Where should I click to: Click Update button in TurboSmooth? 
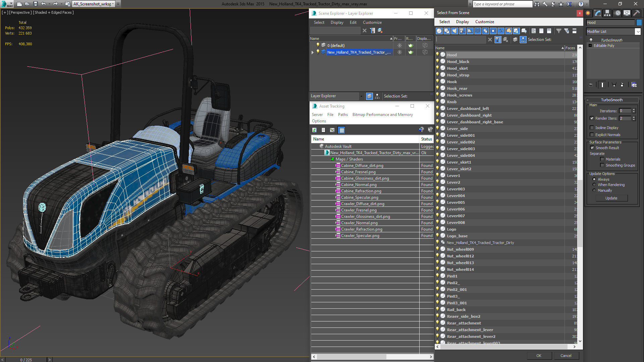(611, 198)
